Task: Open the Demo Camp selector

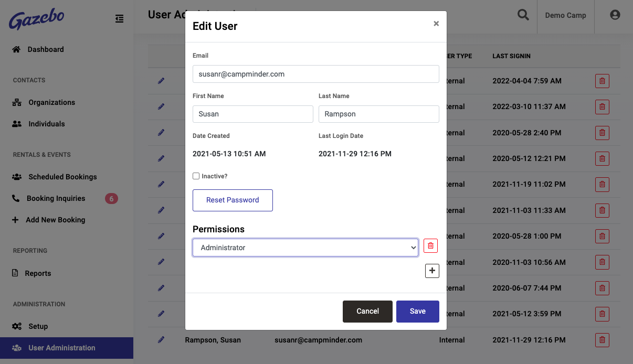Action: 565,15
